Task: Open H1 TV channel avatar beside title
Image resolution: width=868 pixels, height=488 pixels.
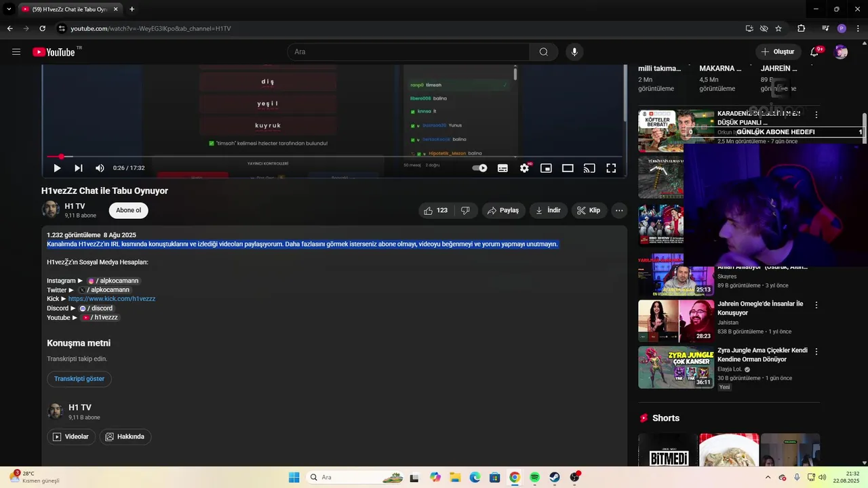Action: tap(51, 209)
